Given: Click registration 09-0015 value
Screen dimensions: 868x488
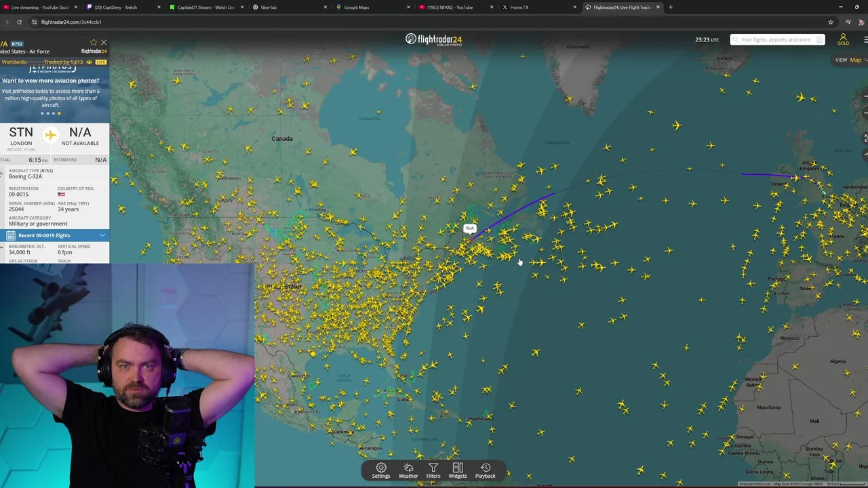Looking at the screenshot, I should [x=18, y=195].
